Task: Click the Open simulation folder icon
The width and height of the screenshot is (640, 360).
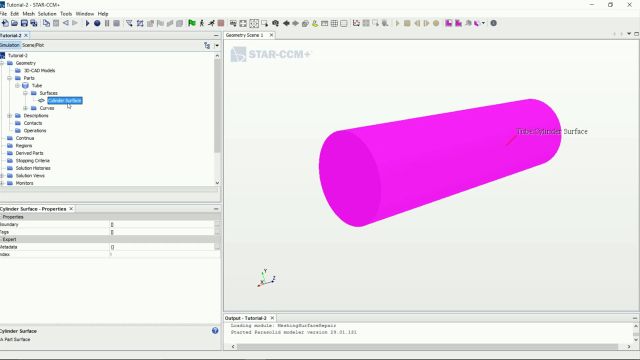Action: tap(14, 23)
